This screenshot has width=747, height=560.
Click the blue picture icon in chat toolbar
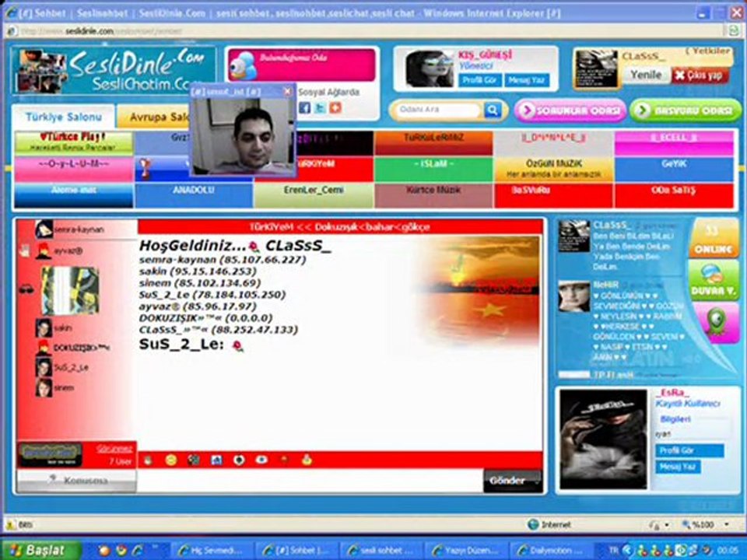pos(216,460)
